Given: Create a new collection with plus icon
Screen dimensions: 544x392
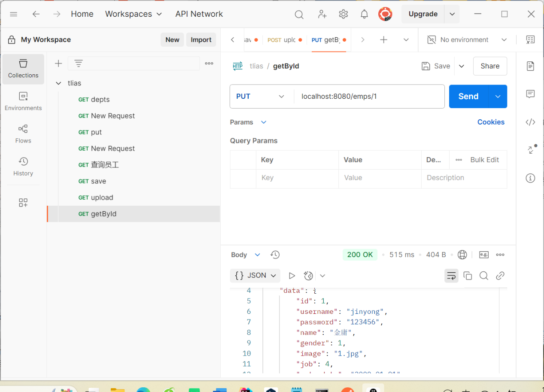Looking at the screenshot, I should [58, 64].
